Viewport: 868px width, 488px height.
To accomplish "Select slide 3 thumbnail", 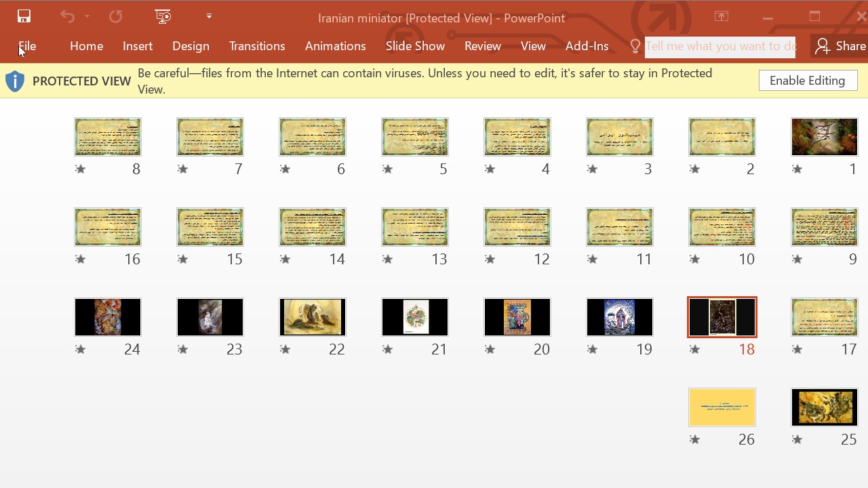I will click(x=619, y=137).
